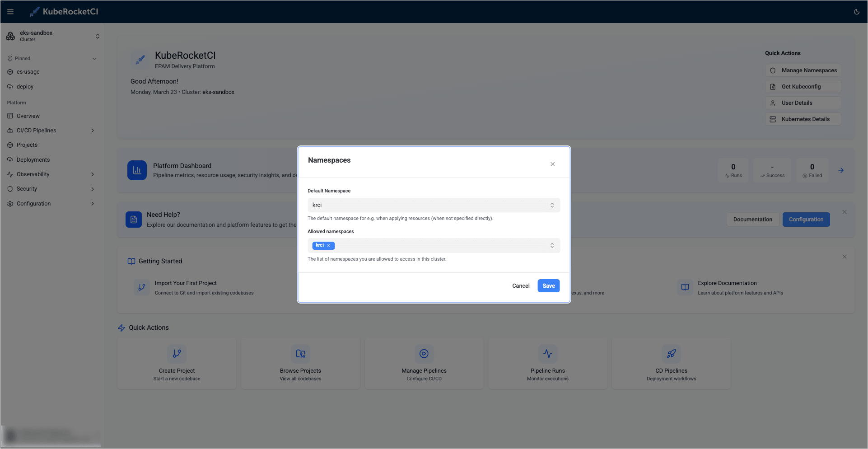
Task: Remove the krci allowed namespace chip
Action: coord(329,245)
